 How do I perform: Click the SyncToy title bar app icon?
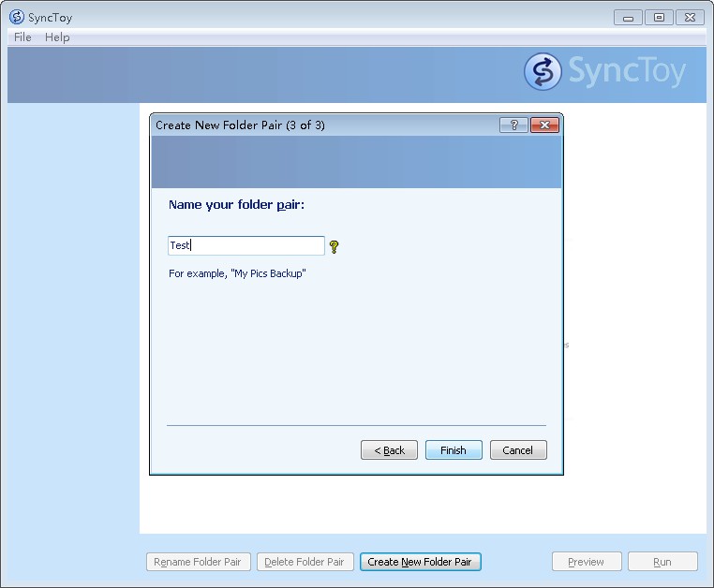coord(16,17)
